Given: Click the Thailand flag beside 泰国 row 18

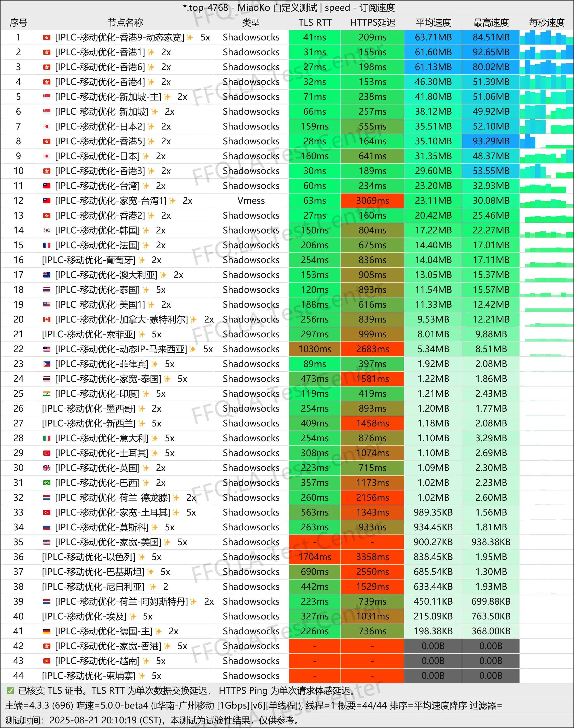Looking at the screenshot, I should [x=47, y=290].
